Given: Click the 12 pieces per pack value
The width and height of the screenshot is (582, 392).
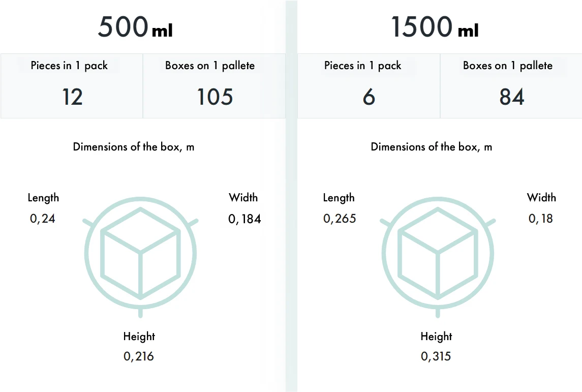Looking at the screenshot, I should pos(72,97).
